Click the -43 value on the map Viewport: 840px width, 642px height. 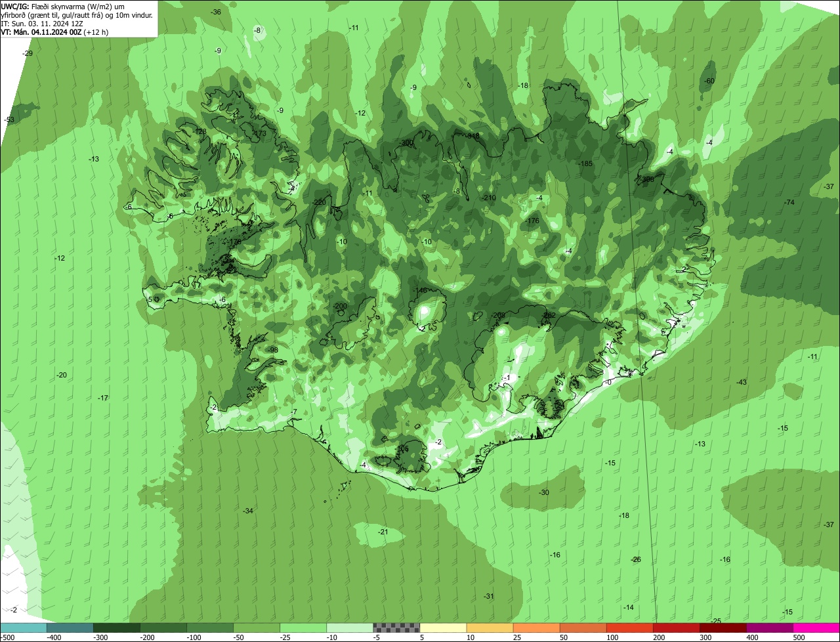pos(742,383)
